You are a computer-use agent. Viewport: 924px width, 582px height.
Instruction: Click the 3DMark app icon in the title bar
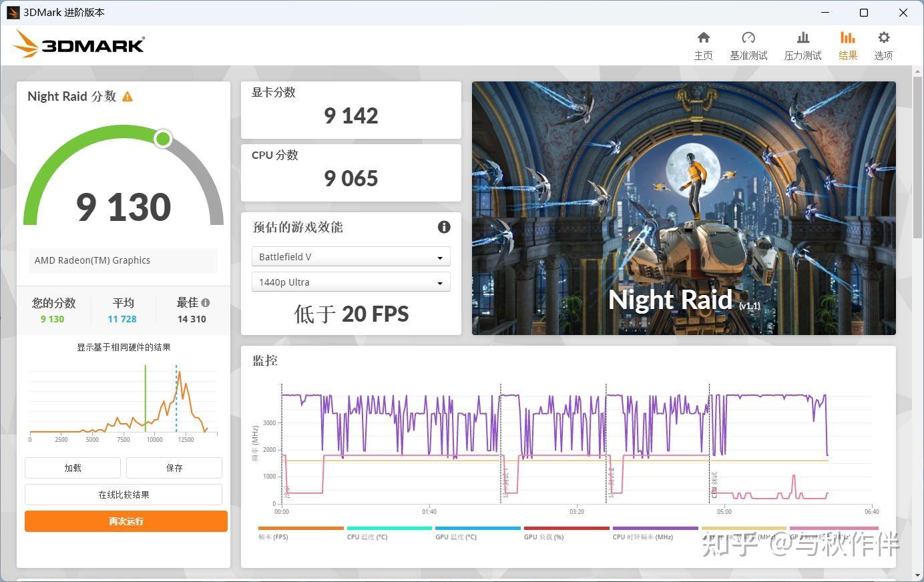point(13,13)
